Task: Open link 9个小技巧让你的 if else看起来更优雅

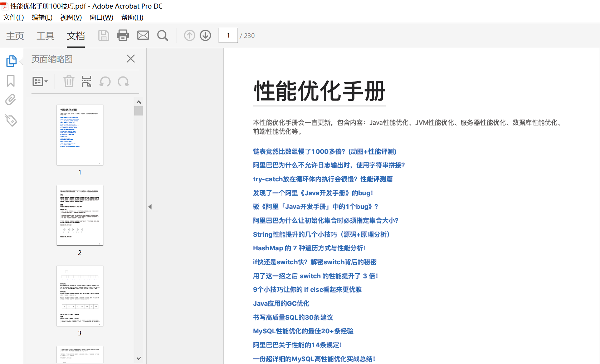Action: [307, 290]
